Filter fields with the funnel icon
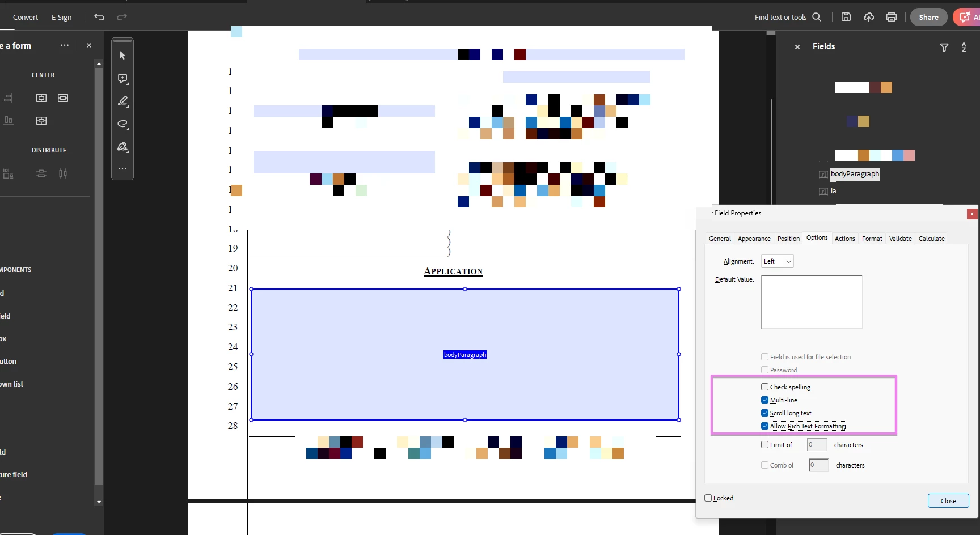 point(944,48)
